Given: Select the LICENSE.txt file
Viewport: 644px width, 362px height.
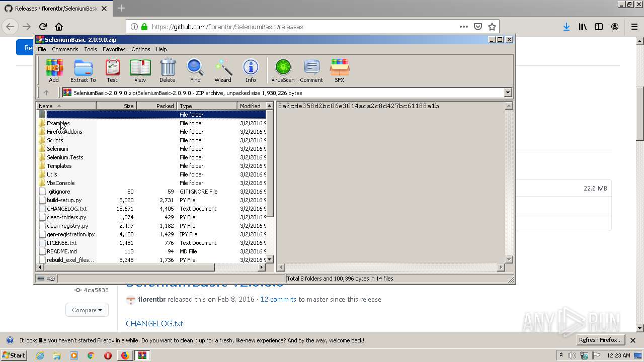Looking at the screenshot, I should [x=61, y=243].
